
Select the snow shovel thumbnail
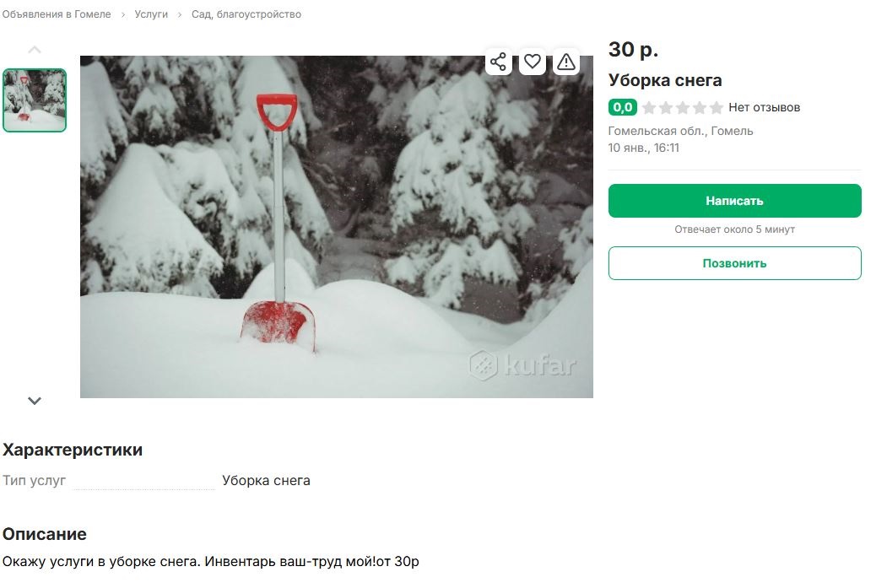click(x=35, y=100)
